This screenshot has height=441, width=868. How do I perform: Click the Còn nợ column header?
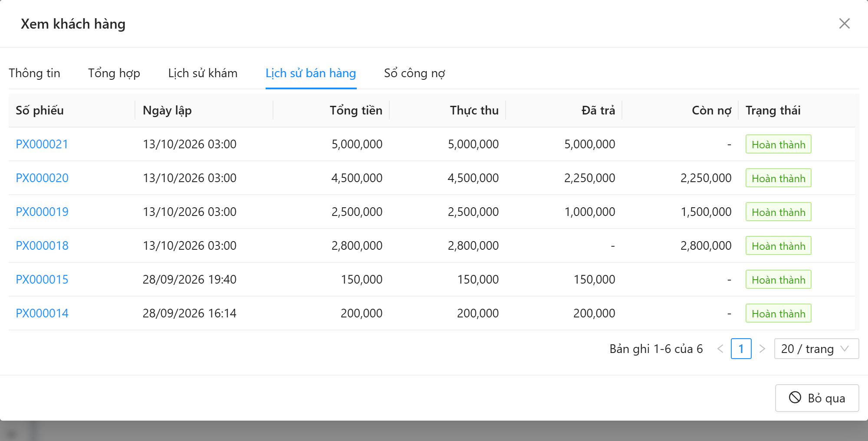(x=681, y=110)
